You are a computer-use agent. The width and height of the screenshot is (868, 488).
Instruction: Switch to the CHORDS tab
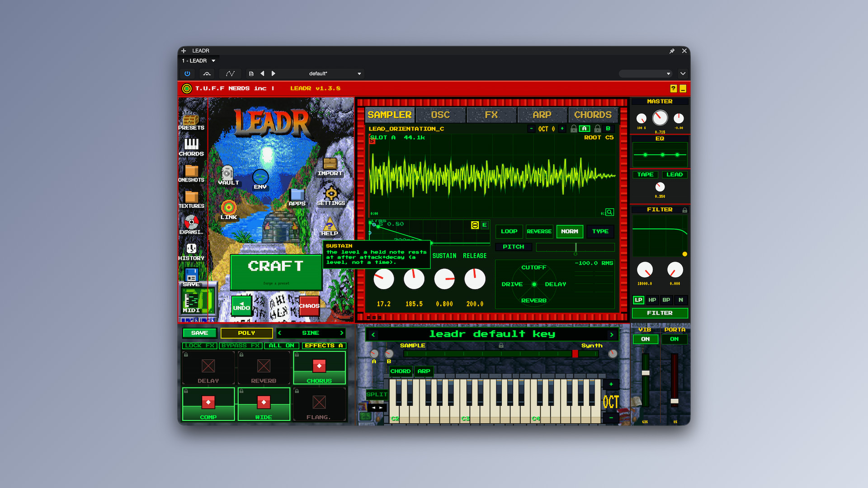[x=593, y=115]
